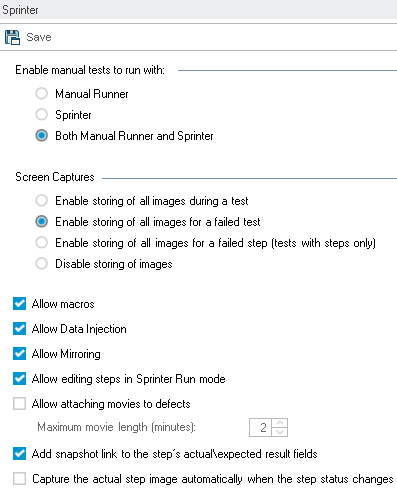This screenshot has width=397, height=499.
Task: Select the Sprinter radio option
Action: click(41, 114)
